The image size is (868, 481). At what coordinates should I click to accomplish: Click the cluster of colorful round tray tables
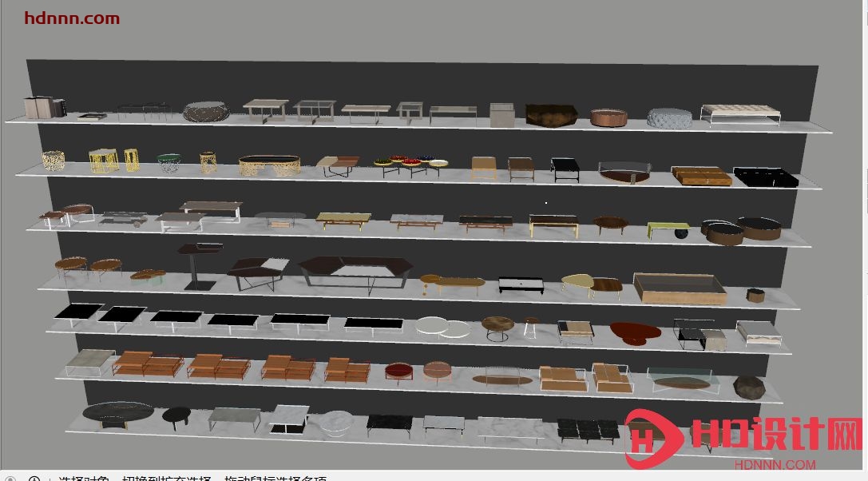point(410,165)
